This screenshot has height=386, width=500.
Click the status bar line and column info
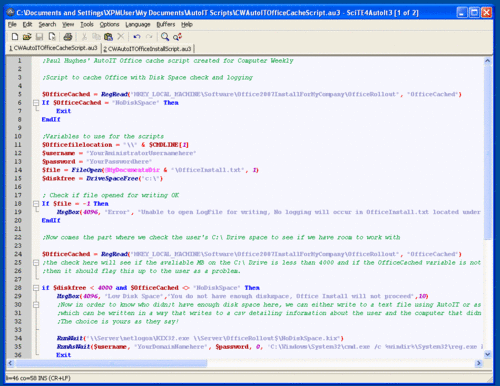click(39, 378)
